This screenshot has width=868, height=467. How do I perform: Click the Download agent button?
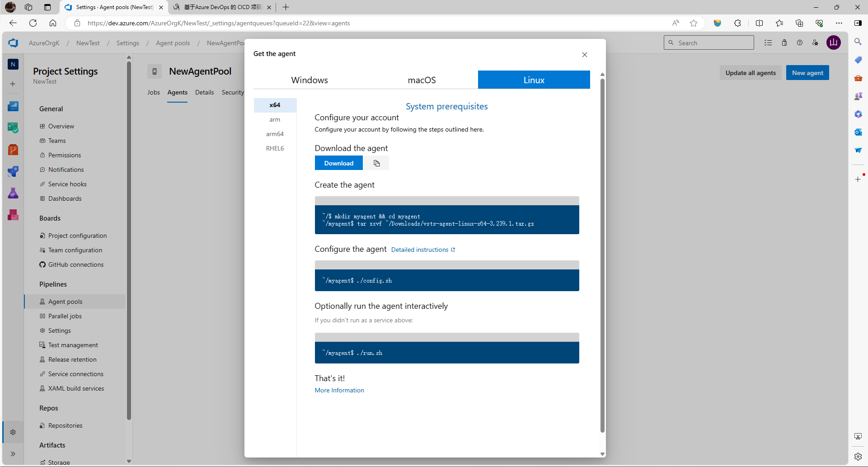point(339,163)
